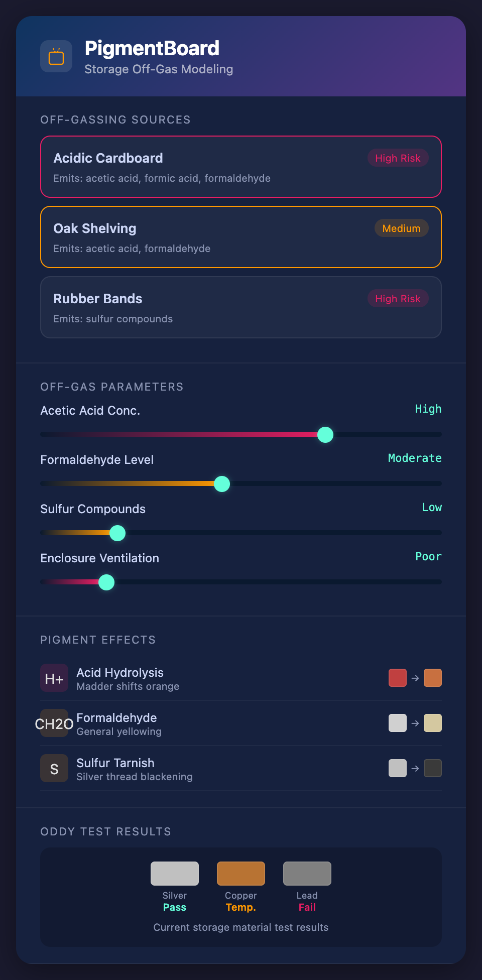Click the High Risk badge on Rubber Bands

pyautogui.click(x=398, y=299)
